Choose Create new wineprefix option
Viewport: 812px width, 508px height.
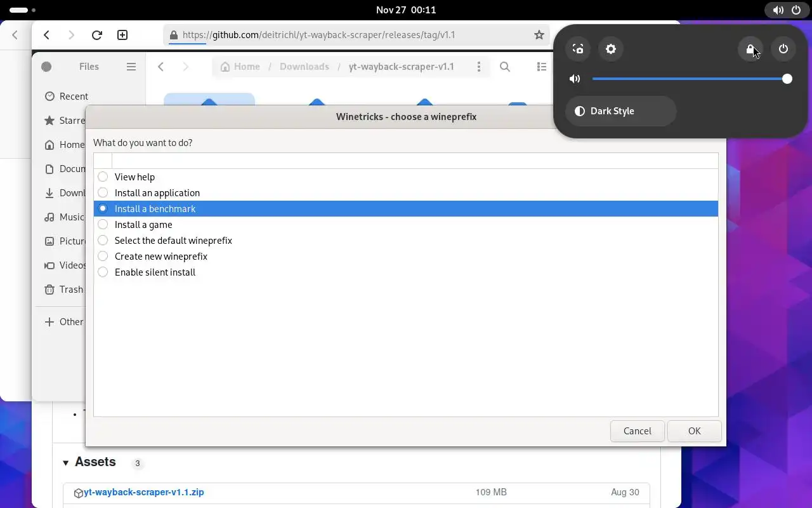pos(103,257)
